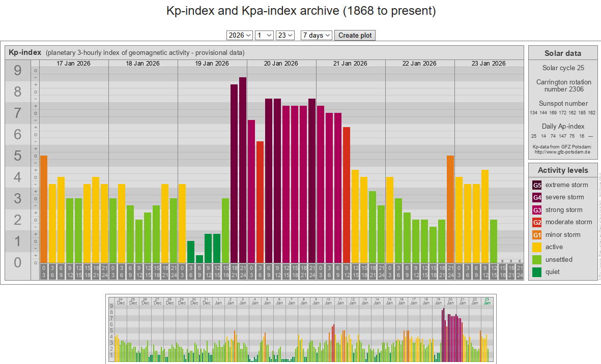601x364 pixels.
Task: Click the yellow active level swatch
Action: [537, 247]
